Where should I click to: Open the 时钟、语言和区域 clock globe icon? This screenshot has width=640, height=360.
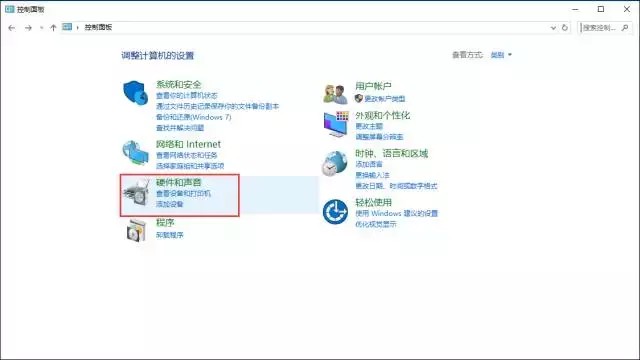click(334, 164)
